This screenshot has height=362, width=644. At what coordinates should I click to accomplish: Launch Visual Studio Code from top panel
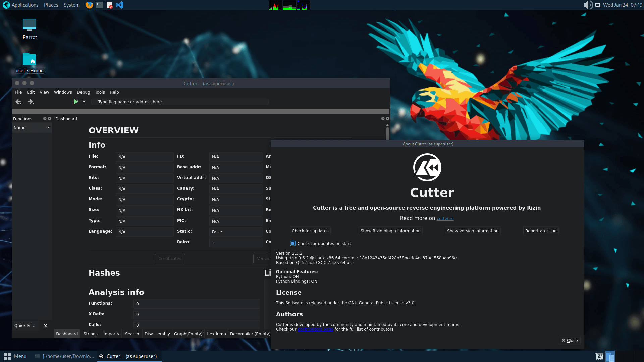pos(119,5)
